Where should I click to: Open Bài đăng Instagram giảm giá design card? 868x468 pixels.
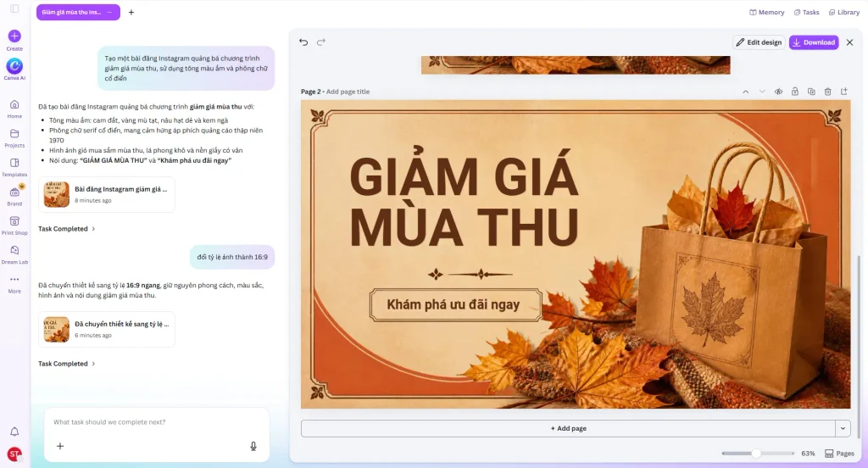[x=106, y=194]
